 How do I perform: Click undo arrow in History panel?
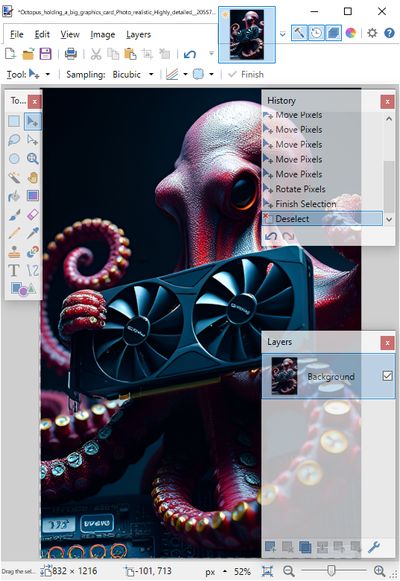pyautogui.click(x=271, y=236)
